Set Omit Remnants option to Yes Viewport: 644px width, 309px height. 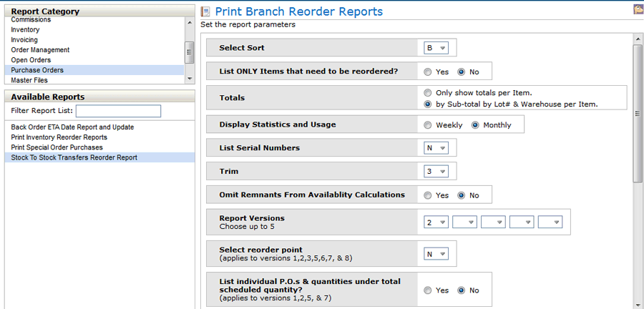click(x=428, y=195)
